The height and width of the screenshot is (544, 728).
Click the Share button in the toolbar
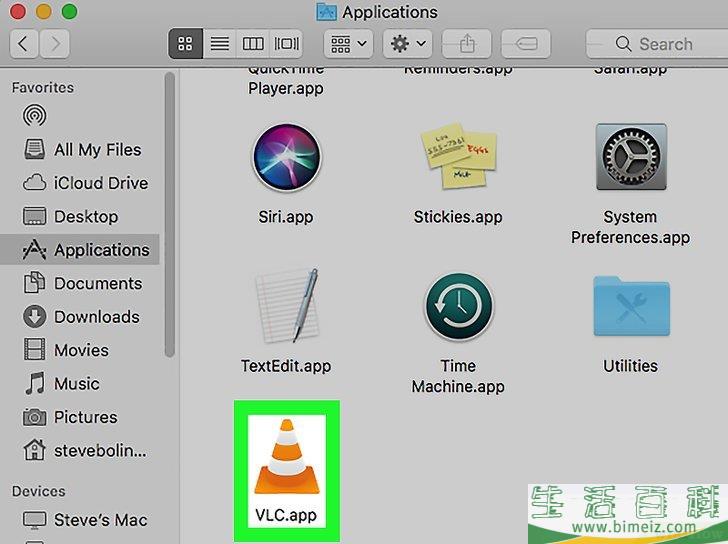click(x=468, y=44)
